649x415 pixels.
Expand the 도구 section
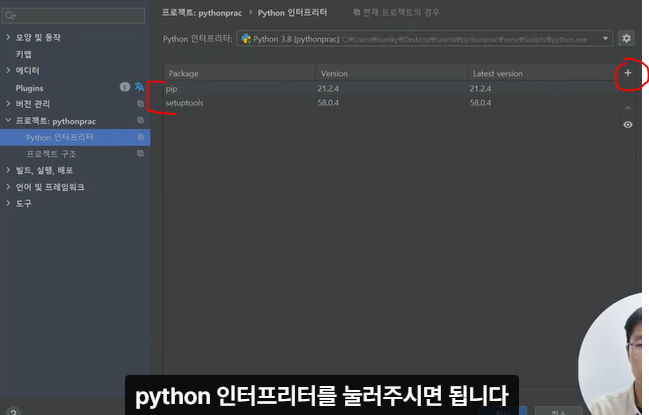(8, 203)
